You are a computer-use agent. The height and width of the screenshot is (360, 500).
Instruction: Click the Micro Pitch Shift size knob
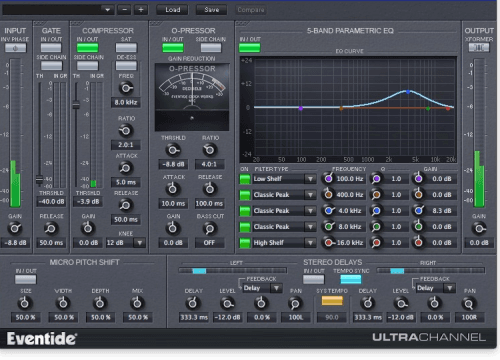click(x=25, y=303)
